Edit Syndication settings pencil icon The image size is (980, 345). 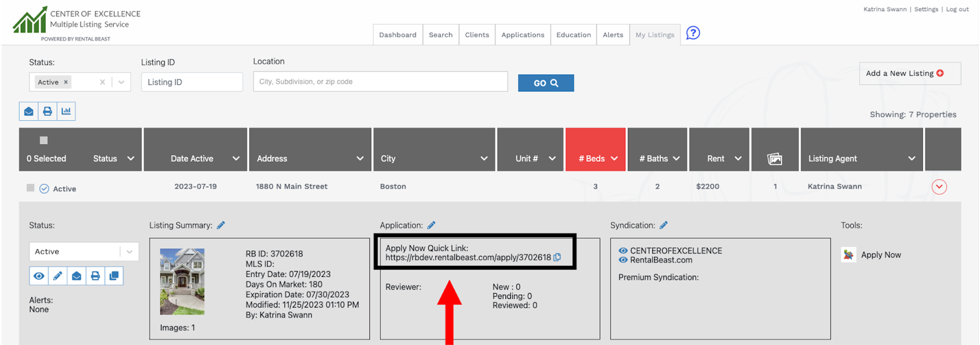coord(663,226)
